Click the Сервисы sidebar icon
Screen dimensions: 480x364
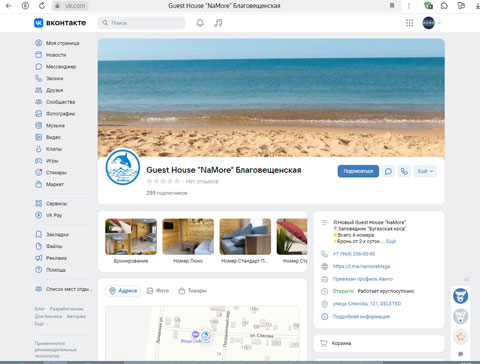pyautogui.click(x=39, y=203)
